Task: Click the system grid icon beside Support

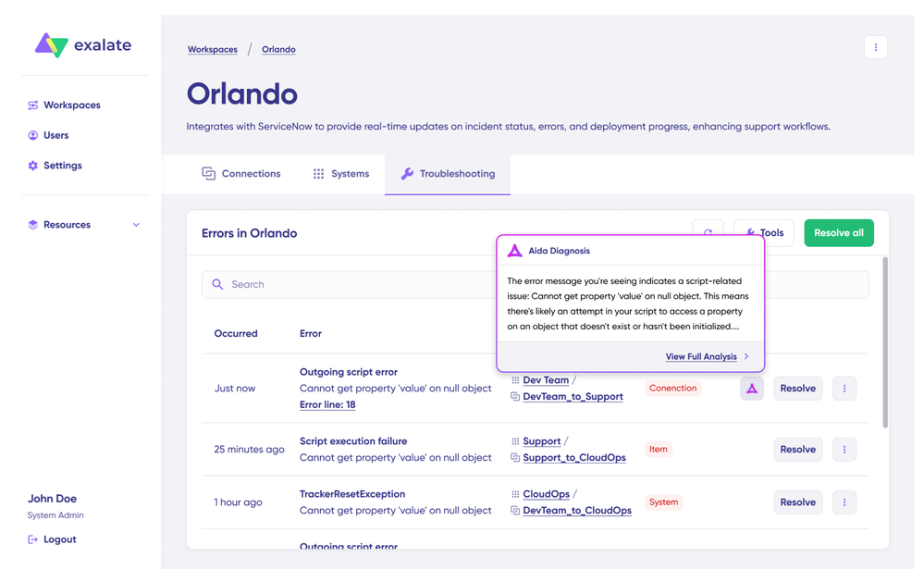Action: pos(515,441)
